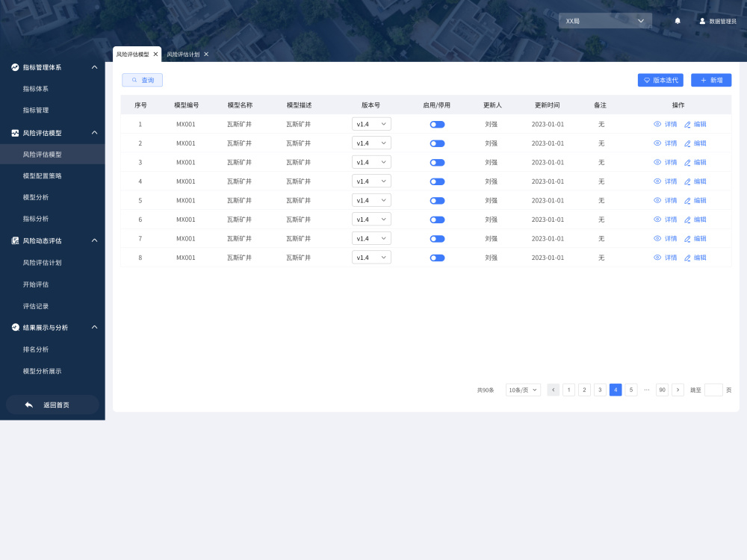Screen dimensions: 747x560
Task: Open 开始评估 in the sidebar
Action: click(36, 284)
